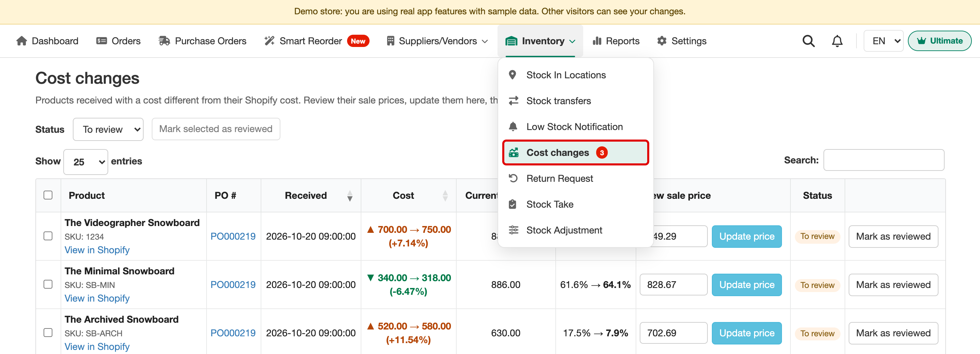980x354 pixels.
Task: Click the Settings gear icon
Action: [662, 41]
